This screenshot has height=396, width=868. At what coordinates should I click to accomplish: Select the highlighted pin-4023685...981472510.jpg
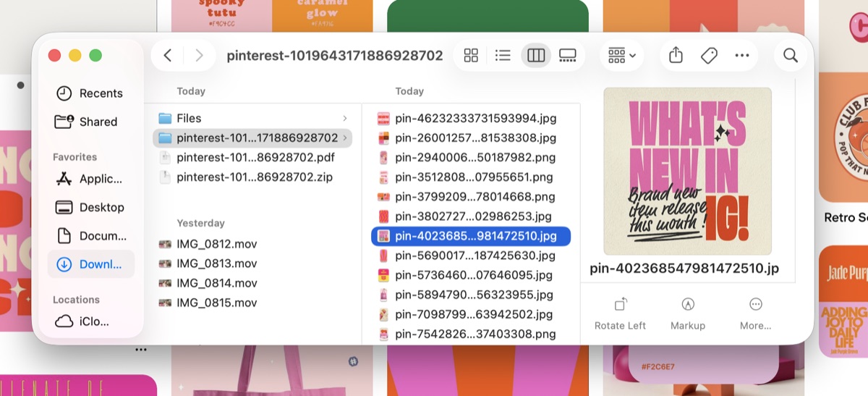click(471, 236)
